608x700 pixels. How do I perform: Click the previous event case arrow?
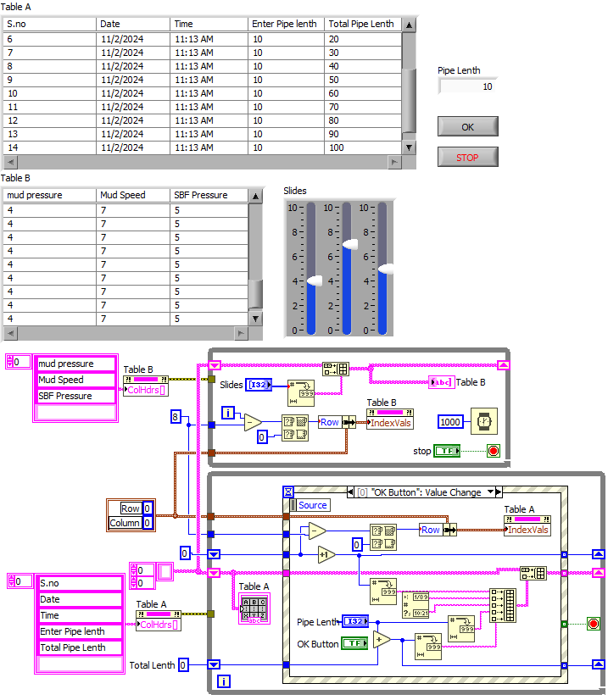tap(351, 492)
